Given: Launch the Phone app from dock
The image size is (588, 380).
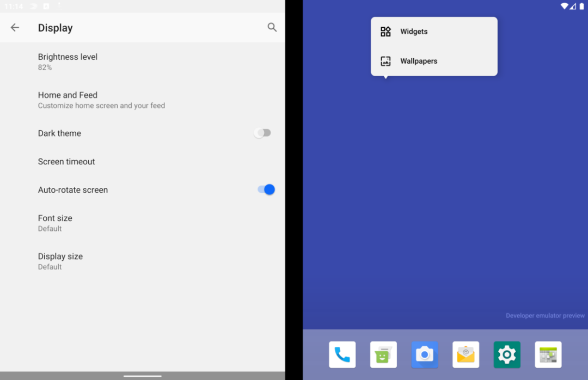Looking at the screenshot, I should tap(342, 354).
